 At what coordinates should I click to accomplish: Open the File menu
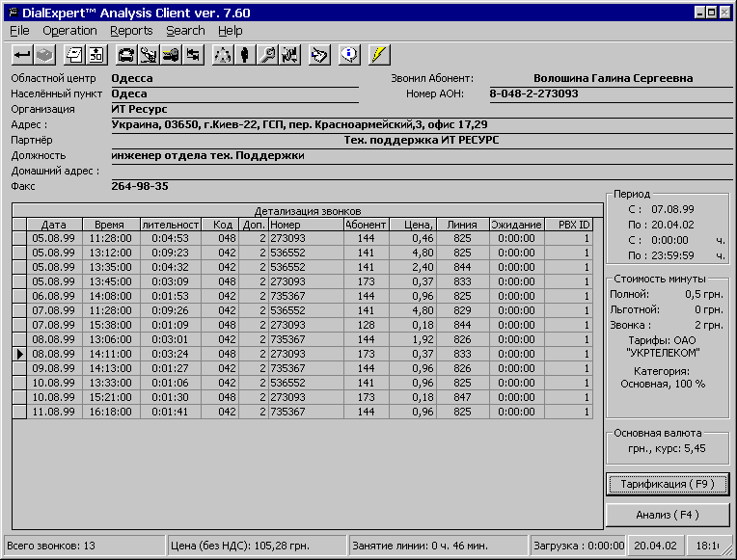[x=19, y=31]
